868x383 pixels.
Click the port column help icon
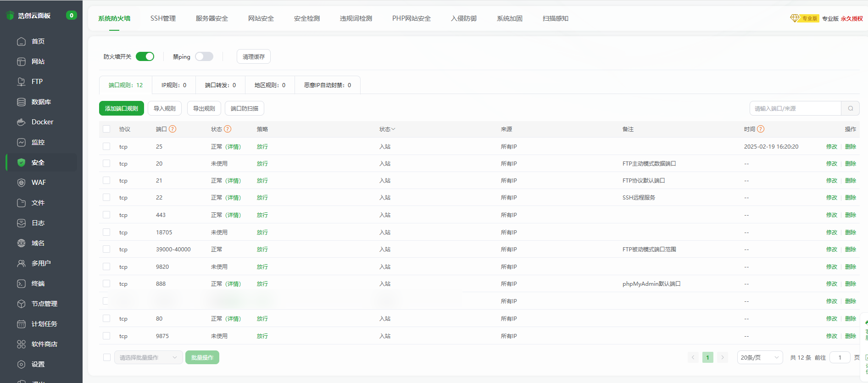172,129
